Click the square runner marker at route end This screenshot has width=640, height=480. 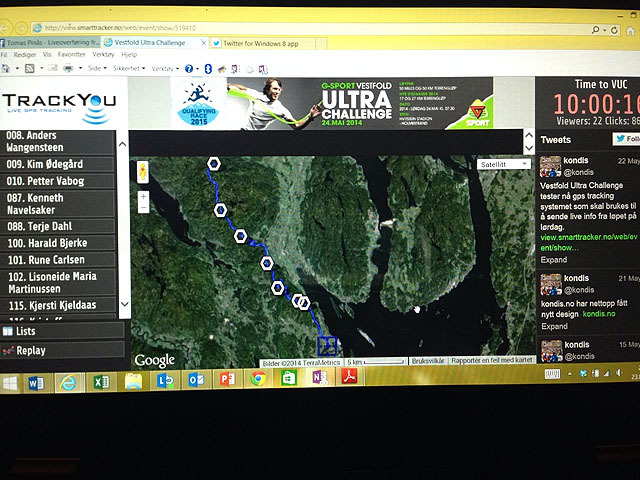pyautogui.click(x=327, y=346)
